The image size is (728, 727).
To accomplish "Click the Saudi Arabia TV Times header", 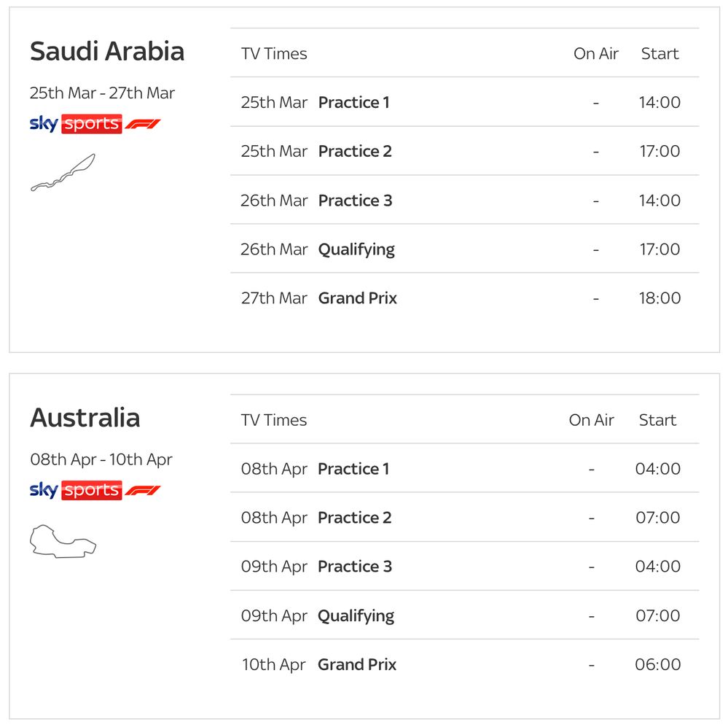I will point(274,54).
